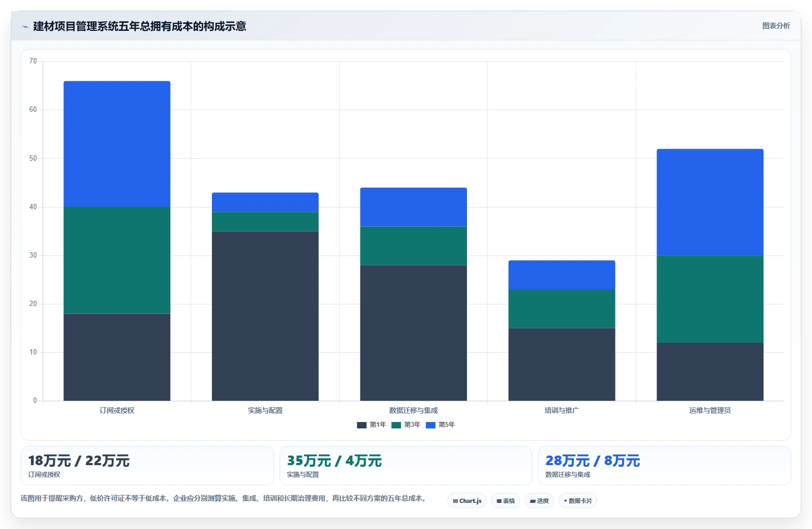Click the 35万元 / 4万元 card value

click(334, 461)
